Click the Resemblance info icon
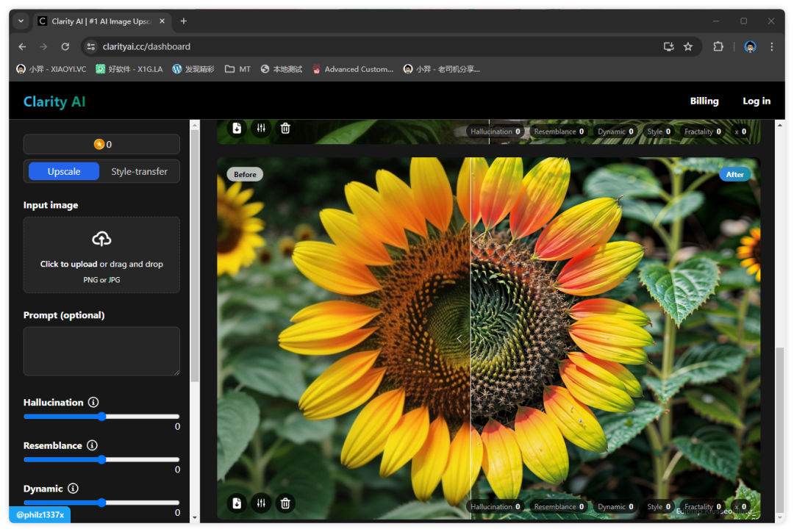The width and height of the screenshot is (794, 532). (x=92, y=445)
